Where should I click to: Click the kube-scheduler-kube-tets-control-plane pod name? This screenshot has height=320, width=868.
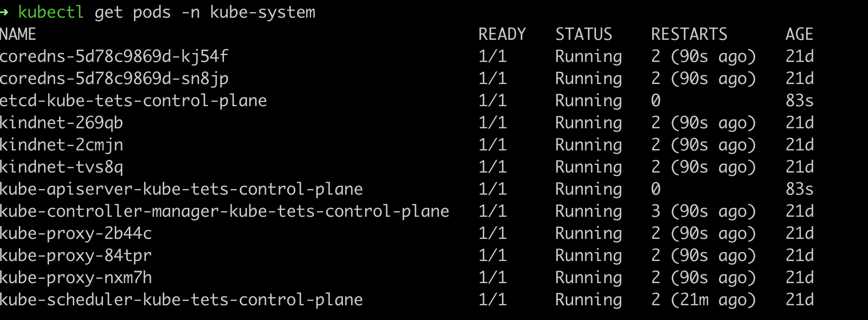point(181,300)
